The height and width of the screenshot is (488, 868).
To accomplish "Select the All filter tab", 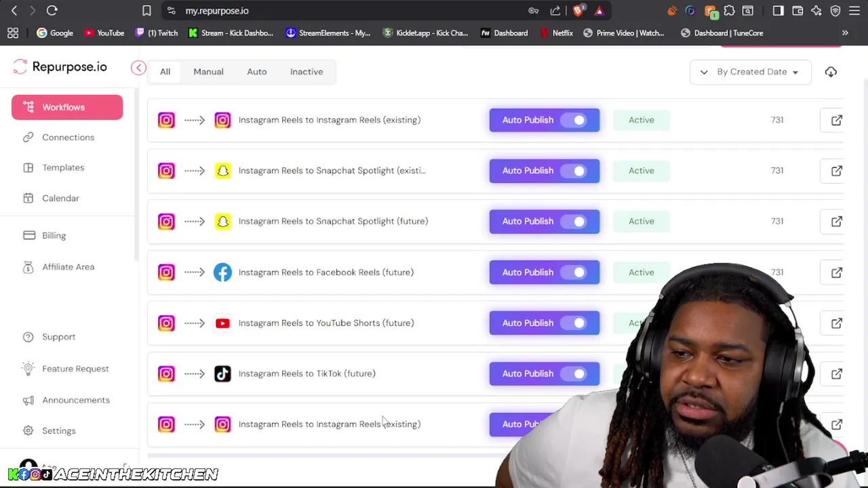I will pyautogui.click(x=165, y=72).
